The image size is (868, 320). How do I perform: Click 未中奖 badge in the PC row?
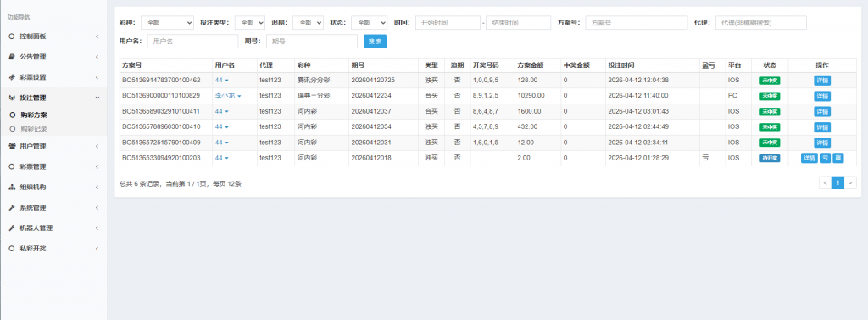point(770,96)
